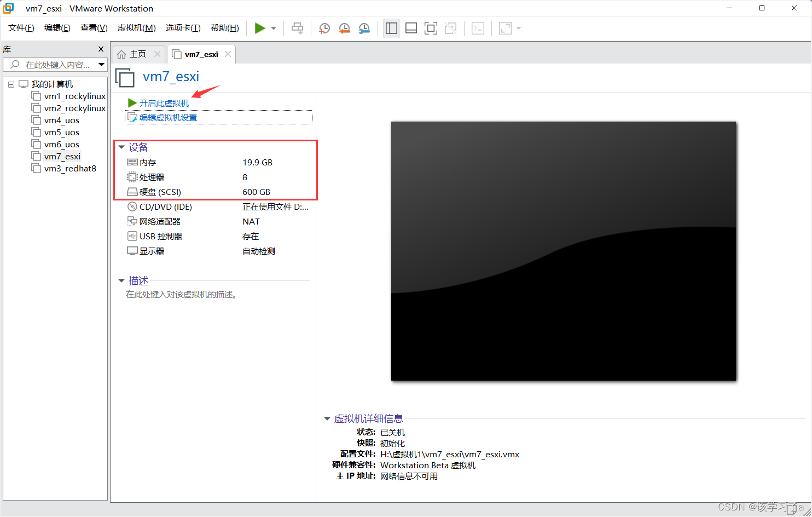Select 我的计算机 in the library tree
Screen dimensions: 812x517
[x=52, y=84]
